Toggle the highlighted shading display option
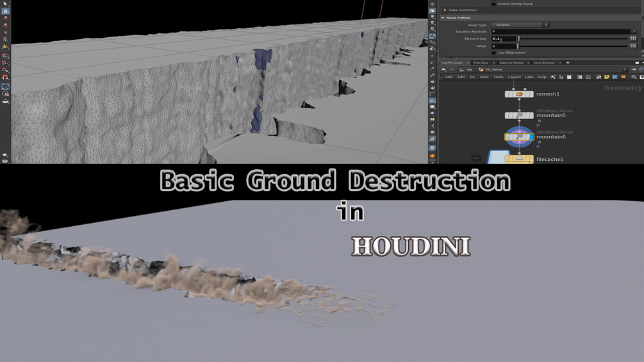 click(433, 37)
